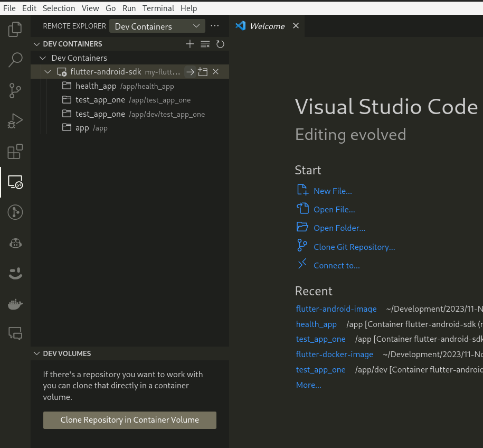
Task: Select the Remote Explorer activity icon
Action: click(x=15, y=182)
